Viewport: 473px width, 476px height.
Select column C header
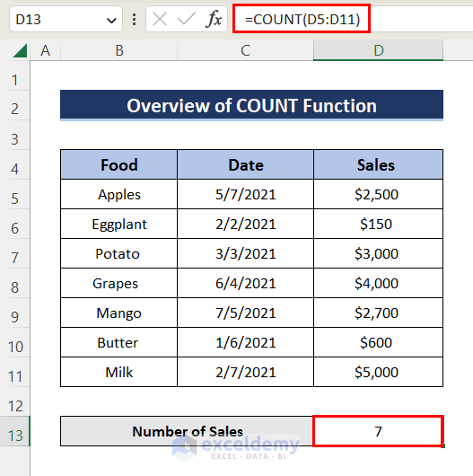coord(245,50)
